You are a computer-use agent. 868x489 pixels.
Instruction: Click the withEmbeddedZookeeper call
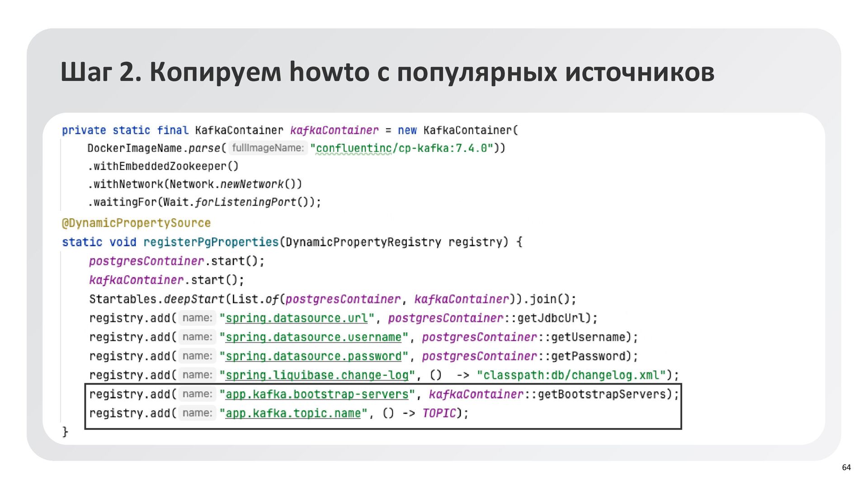(163, 166)
